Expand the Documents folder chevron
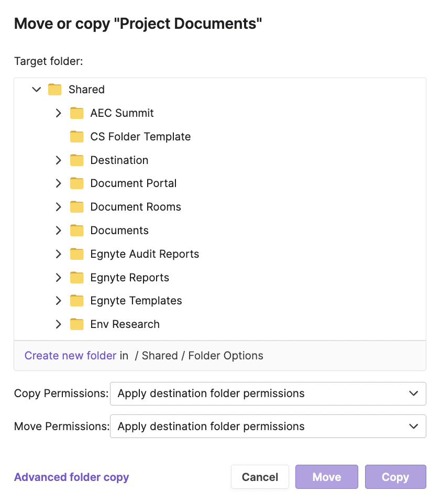This screenshot has width=441, height=504. (x=59, y=231)
